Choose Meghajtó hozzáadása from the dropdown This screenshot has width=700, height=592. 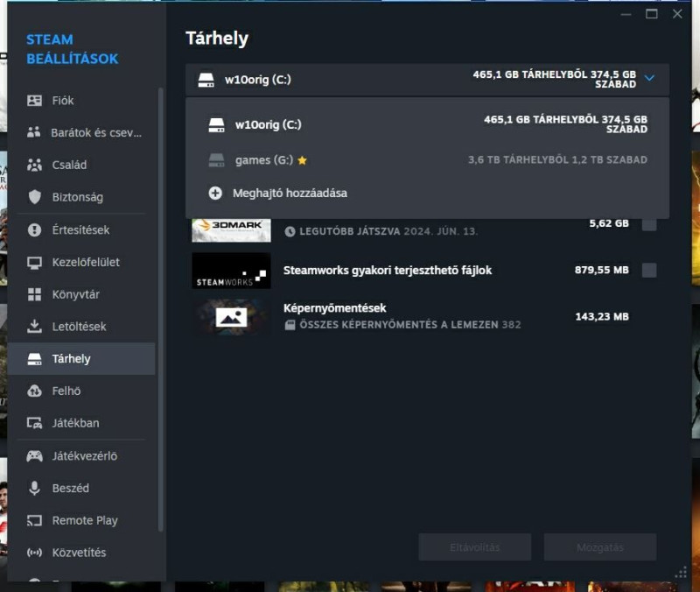427,193
